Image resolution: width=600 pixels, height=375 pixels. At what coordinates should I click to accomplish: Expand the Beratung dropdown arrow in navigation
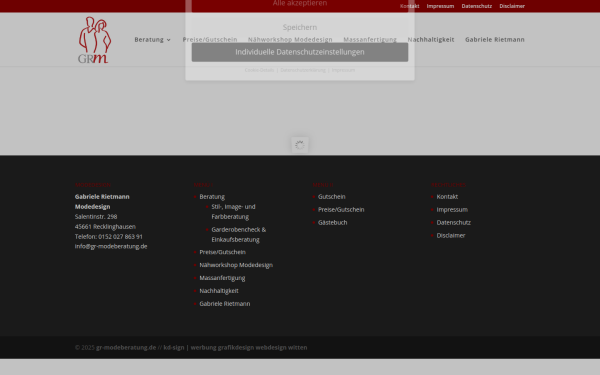(169, 40)
